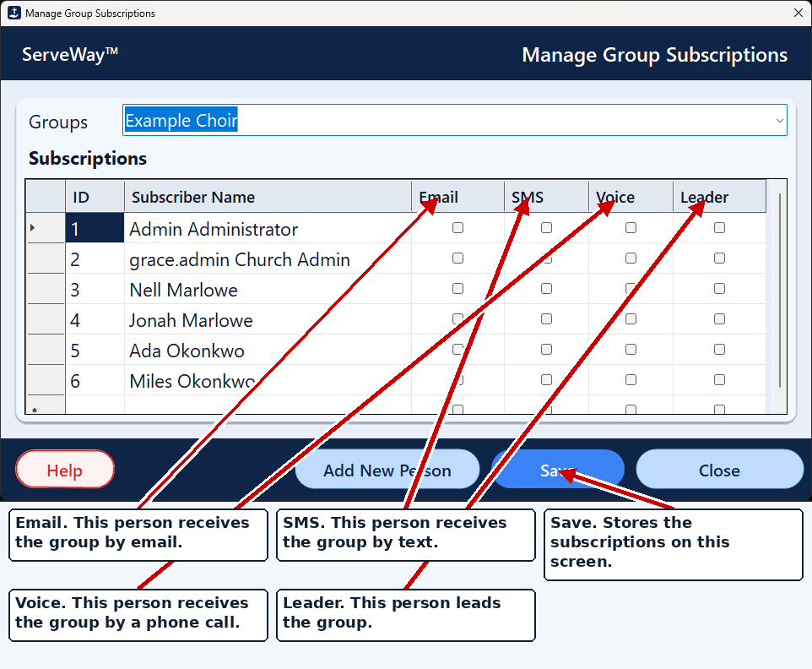Viewport: 812px width, 669px height.
Task: Enable SMS for Ada Okonkwo
Action: pyautogui.click(x=546, y=349)
